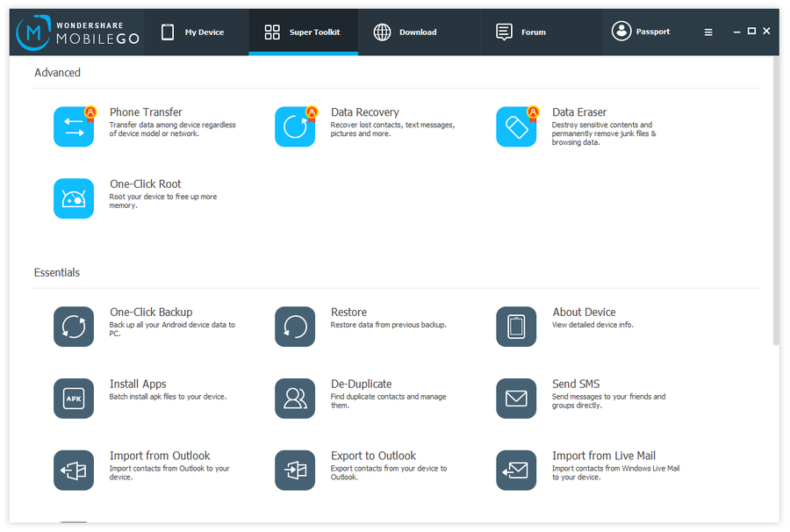Click 'Restore data from previous backup.' text

click(x=389, y=325)
